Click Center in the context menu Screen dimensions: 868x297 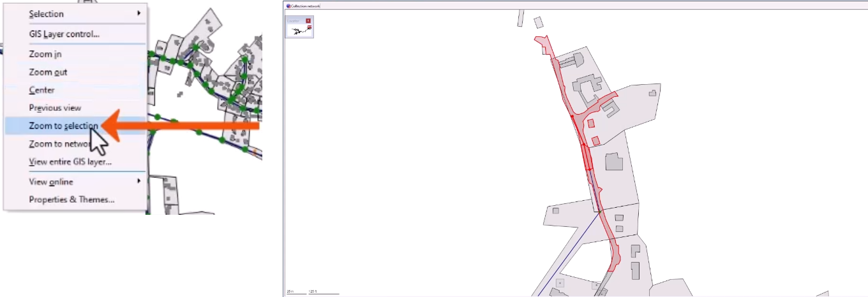[75, 90]
